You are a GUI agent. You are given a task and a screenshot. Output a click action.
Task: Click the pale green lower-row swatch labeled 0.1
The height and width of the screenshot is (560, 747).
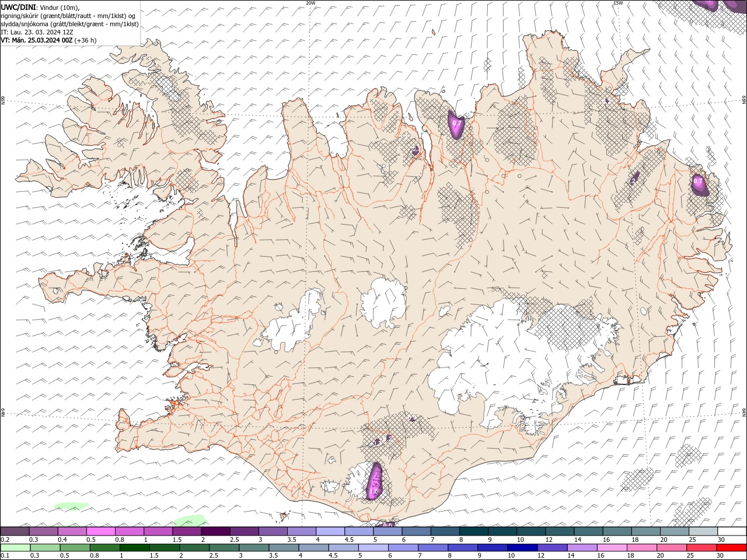click(x=15, y=548)
